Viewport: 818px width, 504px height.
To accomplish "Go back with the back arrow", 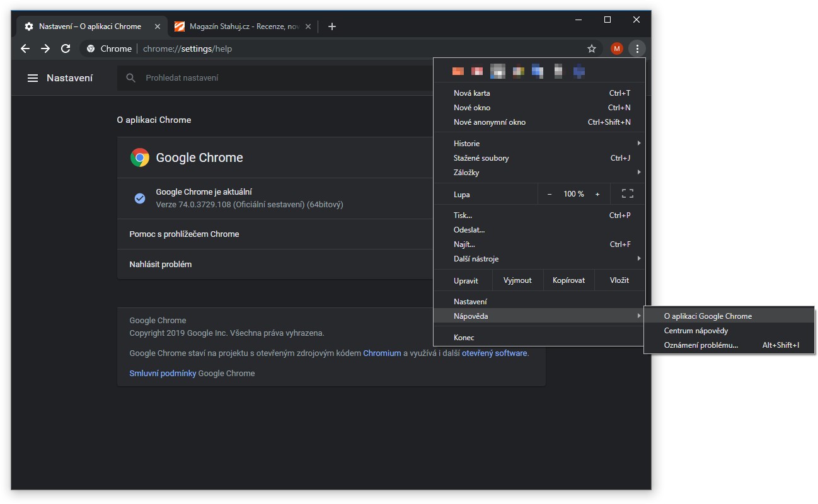I will point(25,49).
